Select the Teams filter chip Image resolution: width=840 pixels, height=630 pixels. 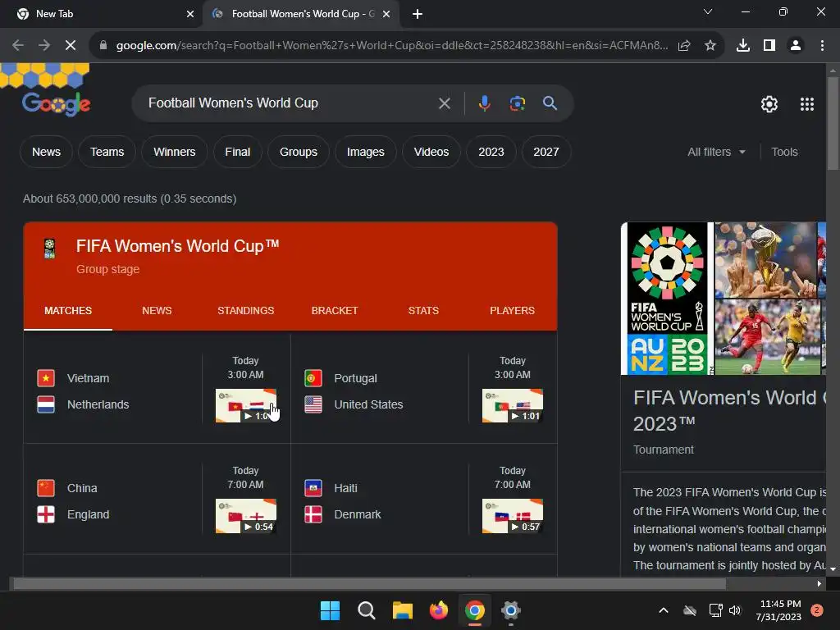point(107,152)
